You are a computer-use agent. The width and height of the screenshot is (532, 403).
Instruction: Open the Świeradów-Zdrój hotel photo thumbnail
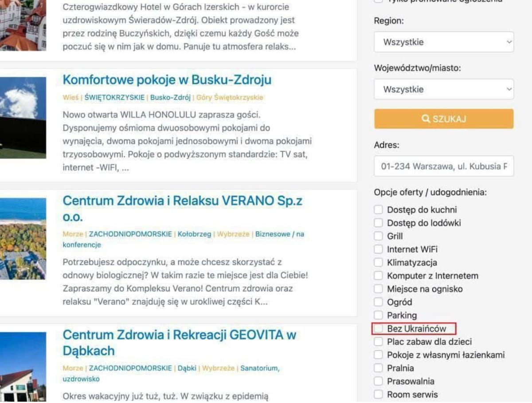pos(23,25)
